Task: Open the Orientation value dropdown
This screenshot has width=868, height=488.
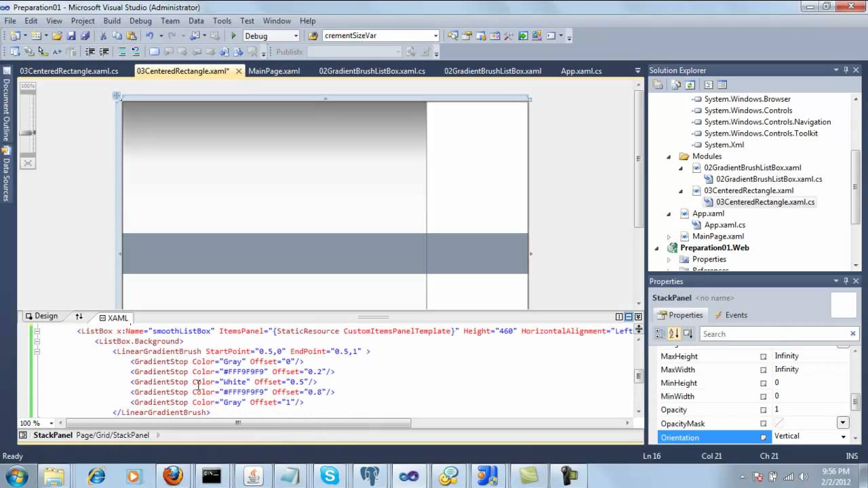Action: (843, 437)
